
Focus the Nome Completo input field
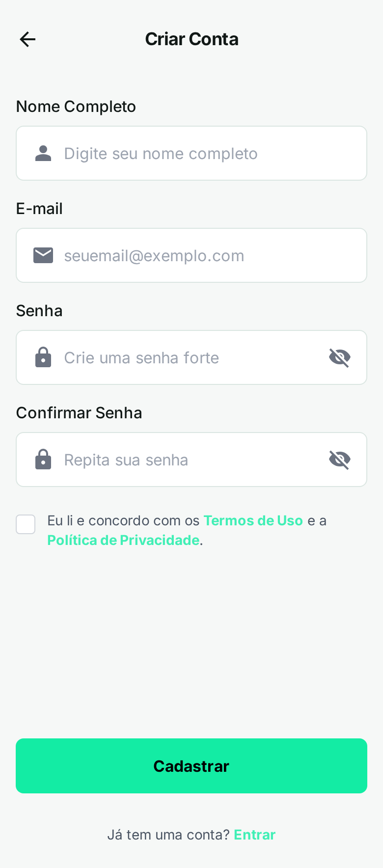click(x=196, y=154)
